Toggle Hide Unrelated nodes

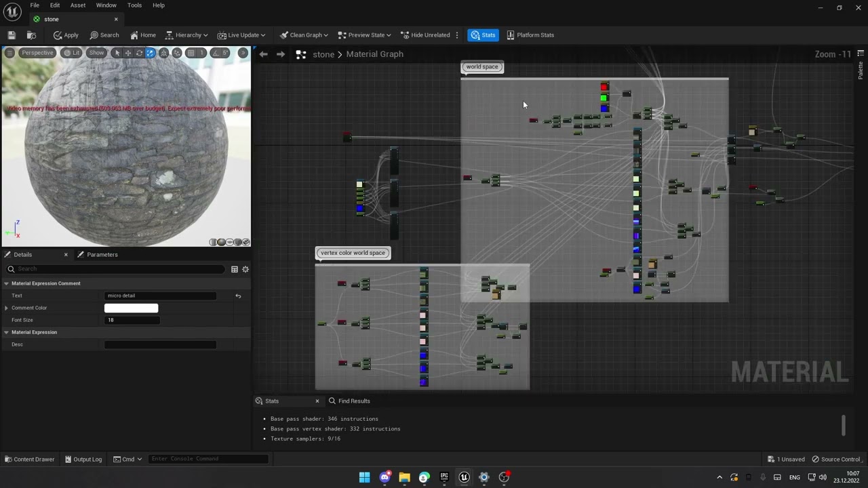click(425, 35)
